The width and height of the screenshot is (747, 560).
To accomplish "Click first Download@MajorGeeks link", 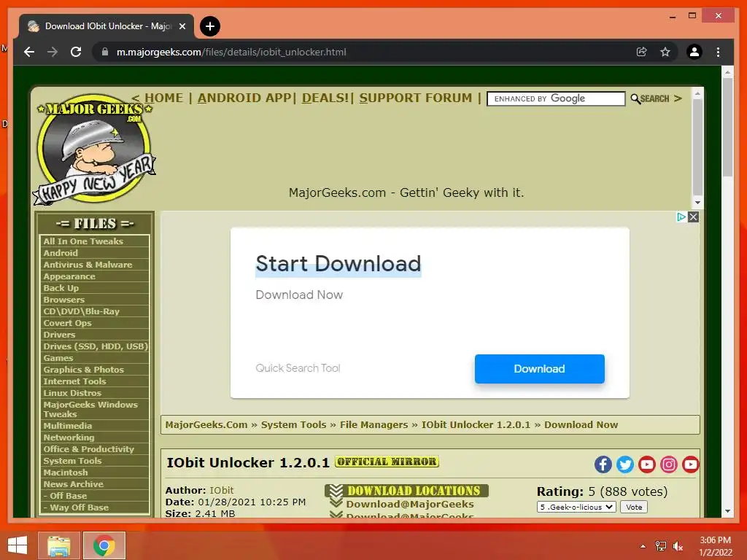I will [410, 504].
